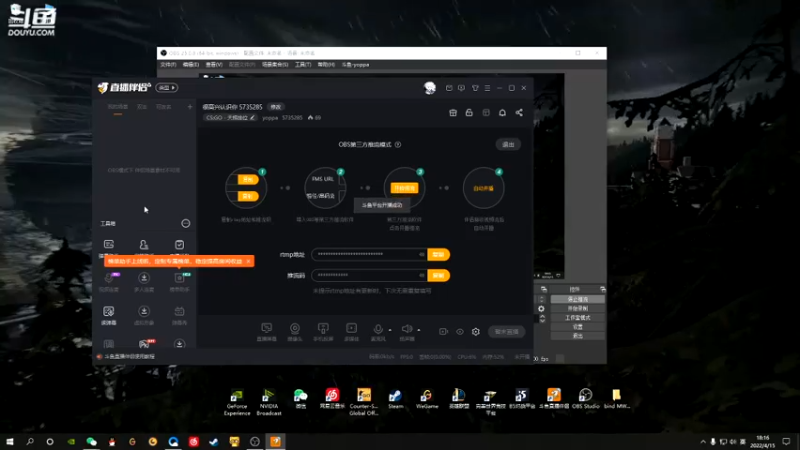The width and height of the screenshot is (800, 450).
Task: Click the orange start-streaming button in step three
Action: click(404, 188)
